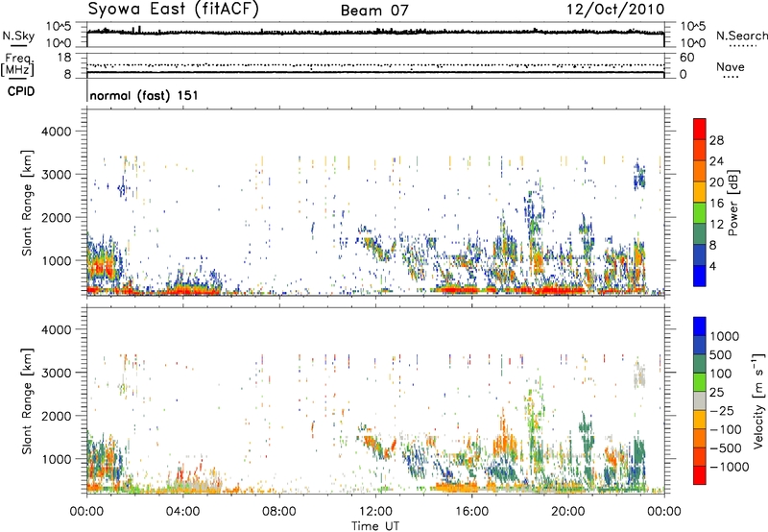The width and height of the screenshot is (768, 532).
Task: Click the '3000' tick of velocity panel
Action: coord(56,373)
